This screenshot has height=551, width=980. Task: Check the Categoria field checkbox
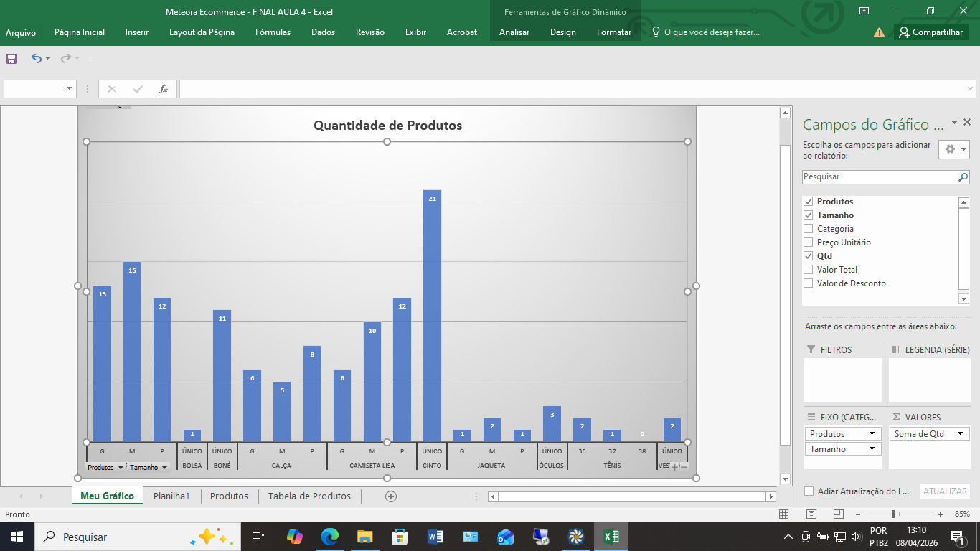[x=809, y=229]
